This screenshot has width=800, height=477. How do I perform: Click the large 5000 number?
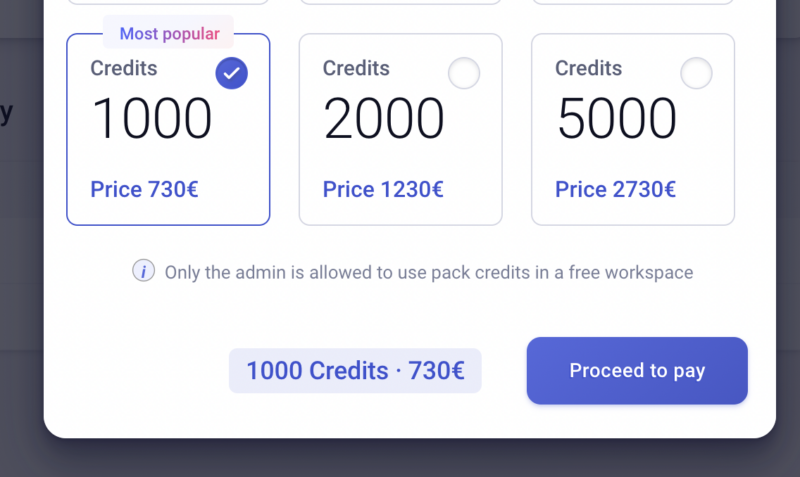tap(617, 119)
